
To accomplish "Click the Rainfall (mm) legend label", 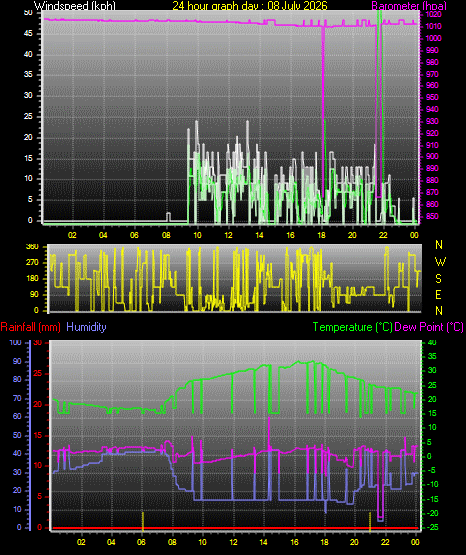I will pyautogui.click(x=30, y=327).
